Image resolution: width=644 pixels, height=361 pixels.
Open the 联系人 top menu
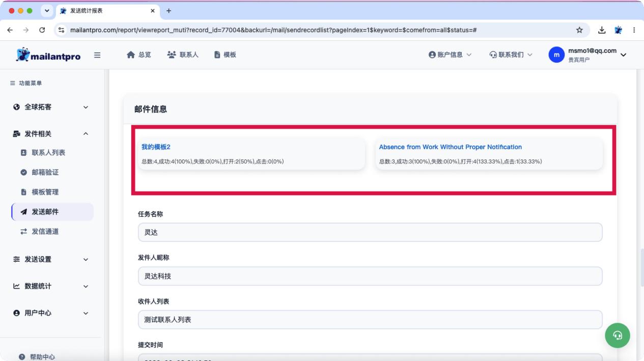pyautogui.click(x=183, y=54)
